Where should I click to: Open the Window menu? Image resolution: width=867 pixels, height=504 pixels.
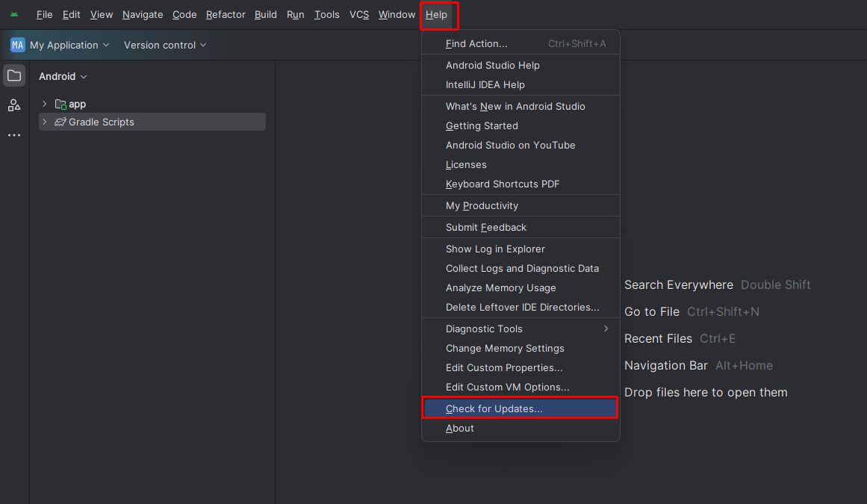tap(397, 14)
